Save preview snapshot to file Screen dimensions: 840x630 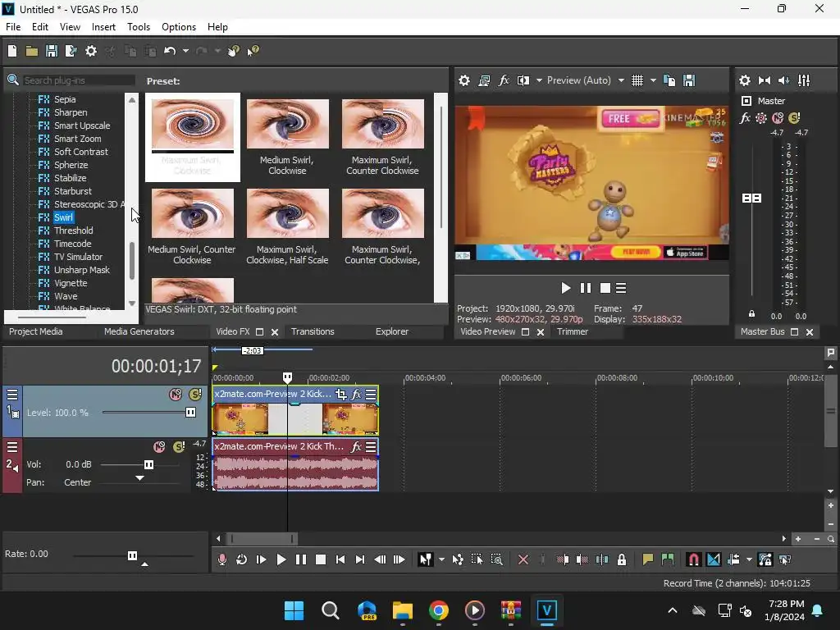tap(689, 80)
